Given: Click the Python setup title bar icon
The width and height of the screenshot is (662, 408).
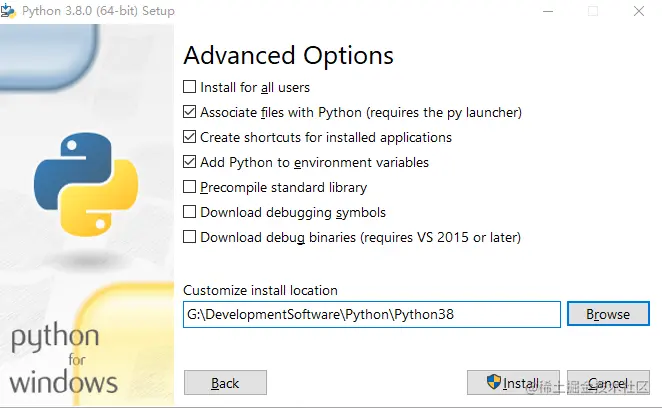Looking at the screenshot, I should (x=8, y=11).
